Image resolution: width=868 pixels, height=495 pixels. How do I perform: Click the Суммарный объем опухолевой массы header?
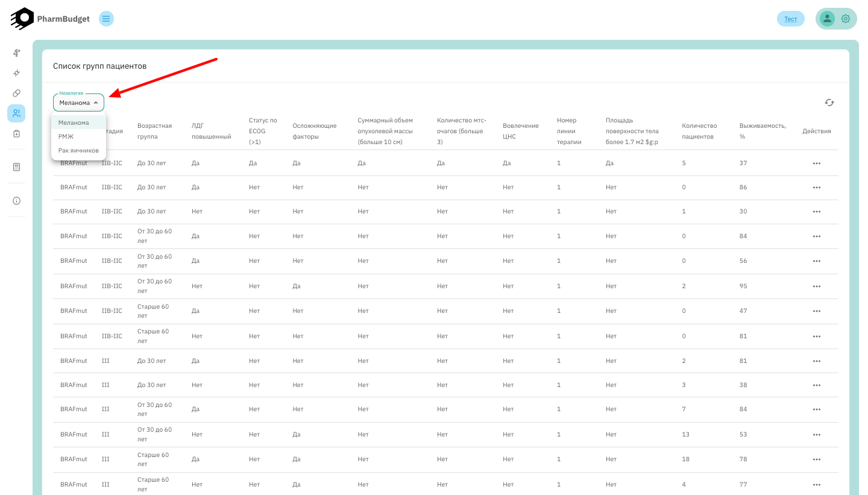pos(385,131)
